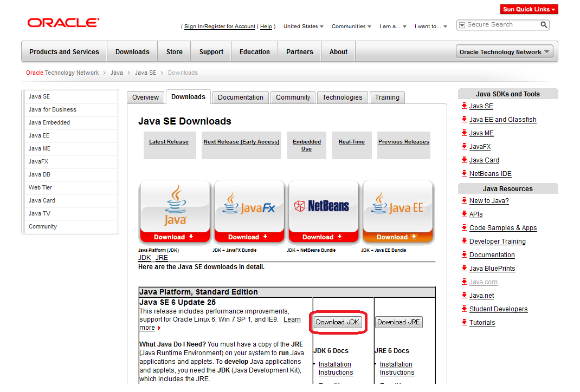Click arrow icon beside Java.com
The width and height of the screenshot is (580, 392).
[x=464, y=282]
